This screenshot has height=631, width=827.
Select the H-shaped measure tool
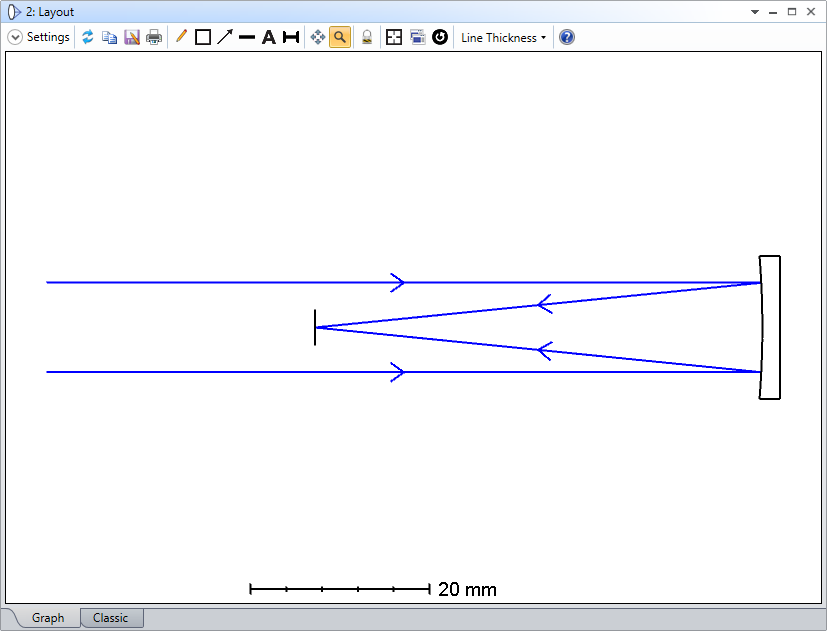291,37
